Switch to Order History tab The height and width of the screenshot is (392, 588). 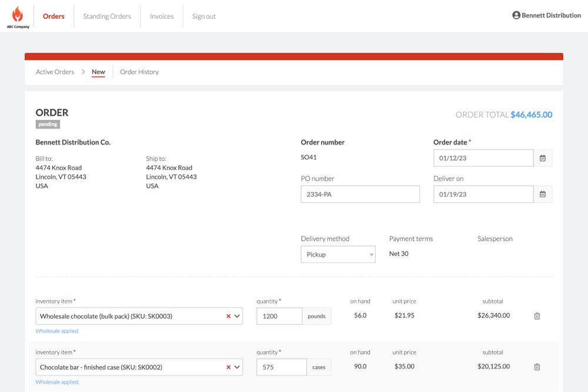coord(139,72)
